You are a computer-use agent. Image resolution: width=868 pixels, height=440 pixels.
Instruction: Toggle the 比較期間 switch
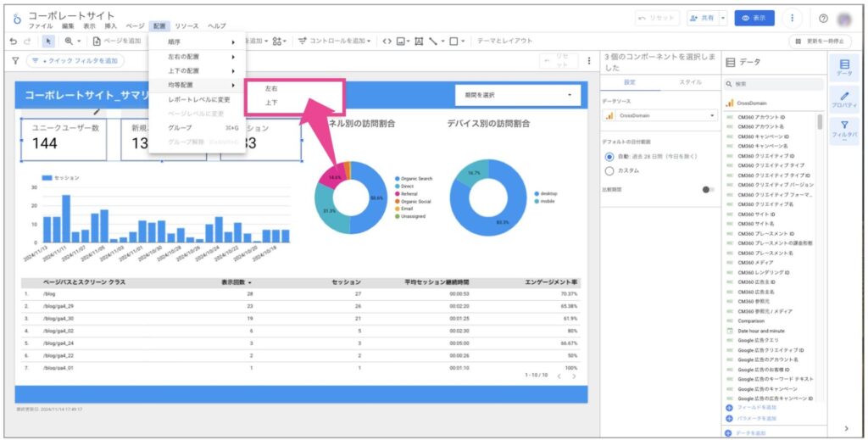708,189
